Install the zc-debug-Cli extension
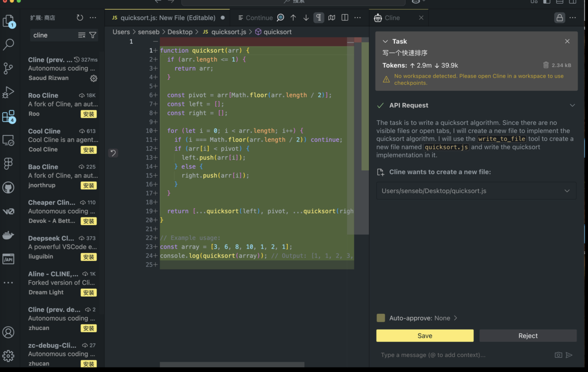 (89, 364)
